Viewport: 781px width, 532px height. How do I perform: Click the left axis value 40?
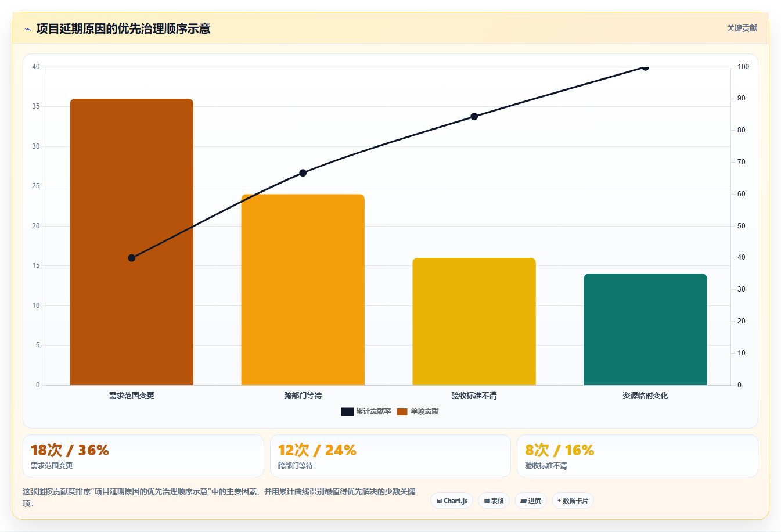pyautogui.click(x=36, y=67)
